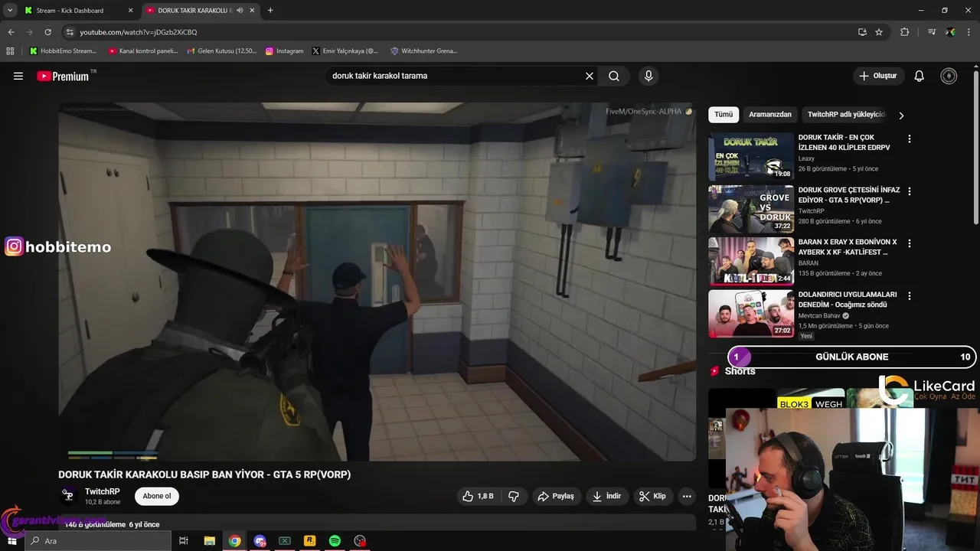Open YouTube notifications bell
Image resolution: width=980 pixels, height=551 pixels.
920,76
